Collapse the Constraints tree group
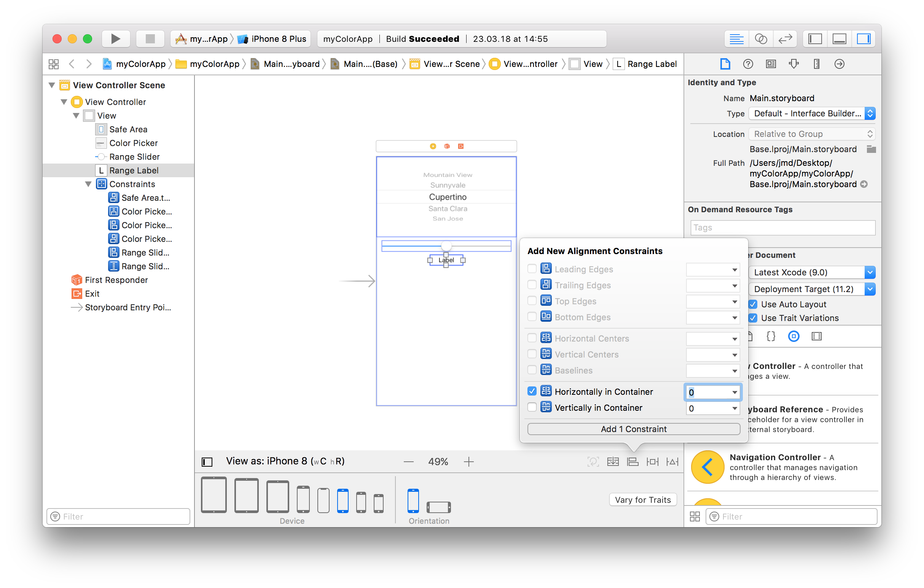Image resolution: width=924 pixels, height=588 pixels. click(88, 184)
